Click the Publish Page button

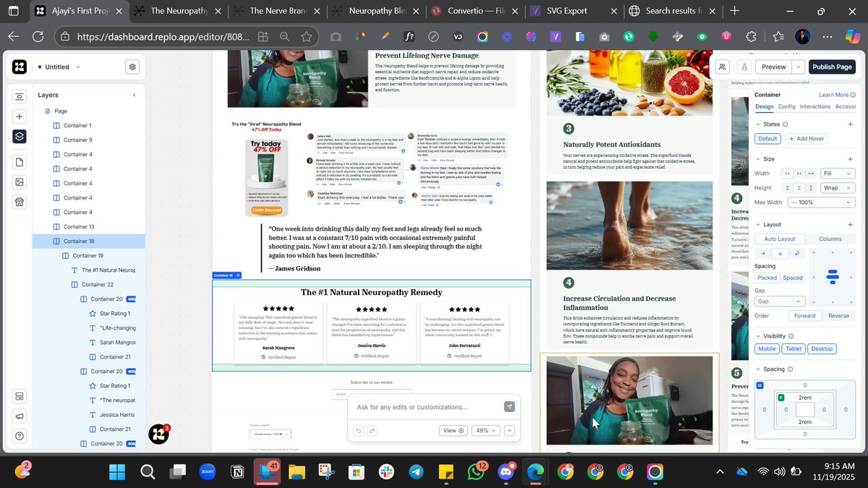(832, 67)
